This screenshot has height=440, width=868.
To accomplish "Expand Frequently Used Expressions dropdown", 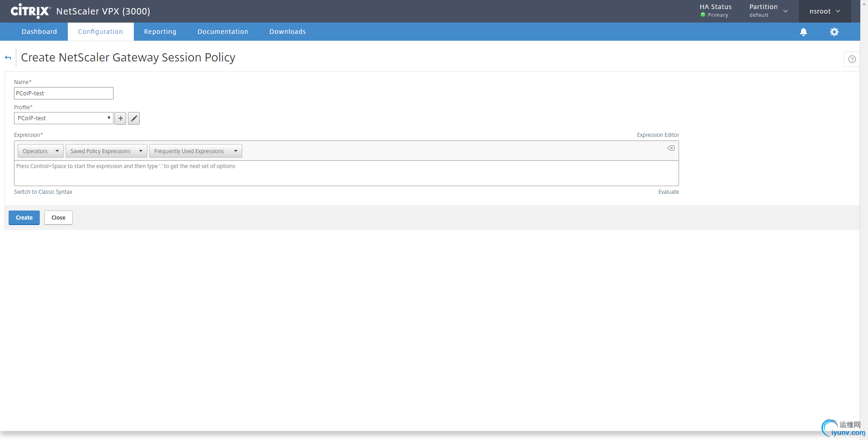I will tap(196, 151).
